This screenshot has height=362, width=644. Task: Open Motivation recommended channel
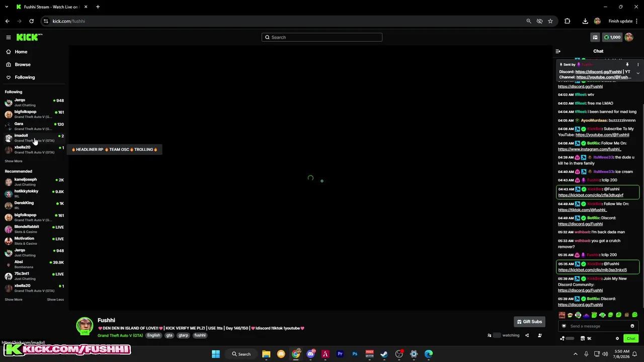[34, 241]
